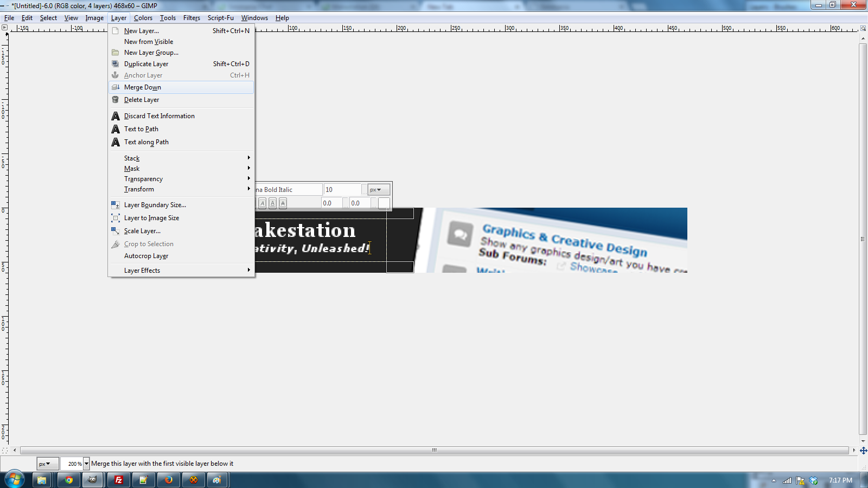This screenshot has width=868, height=488.
Task: Expand the Mask submenu
Action: pos(181,169)
